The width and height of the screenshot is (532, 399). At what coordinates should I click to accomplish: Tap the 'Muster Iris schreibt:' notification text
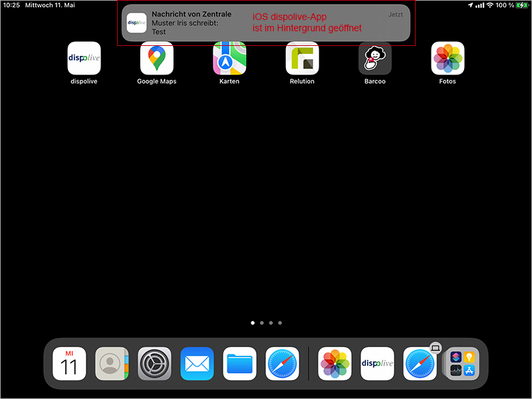pyautogui.click(x=185, y=23)
